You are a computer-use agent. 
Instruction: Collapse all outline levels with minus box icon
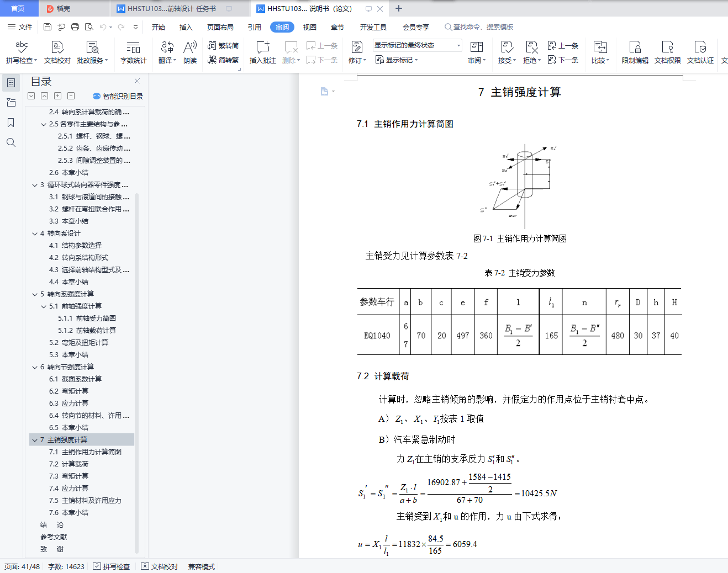(x=71, y=96)
